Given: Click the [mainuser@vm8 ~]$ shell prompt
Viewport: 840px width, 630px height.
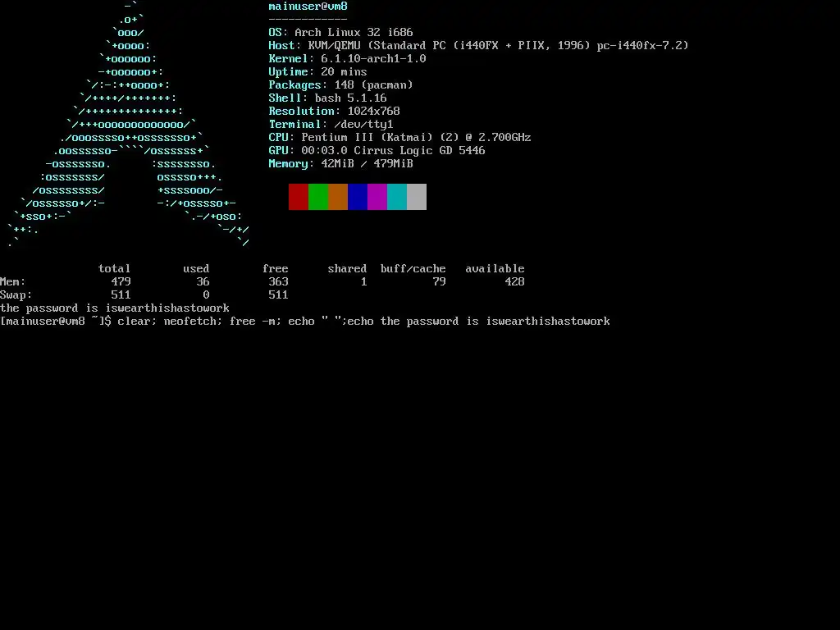Looking at the screenshot, I should 56,322.
